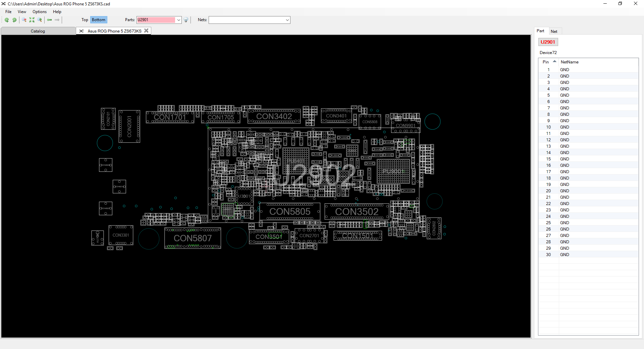644x349 pixels.
Task: Select the Bottom side view toggle
Action: 99,20
